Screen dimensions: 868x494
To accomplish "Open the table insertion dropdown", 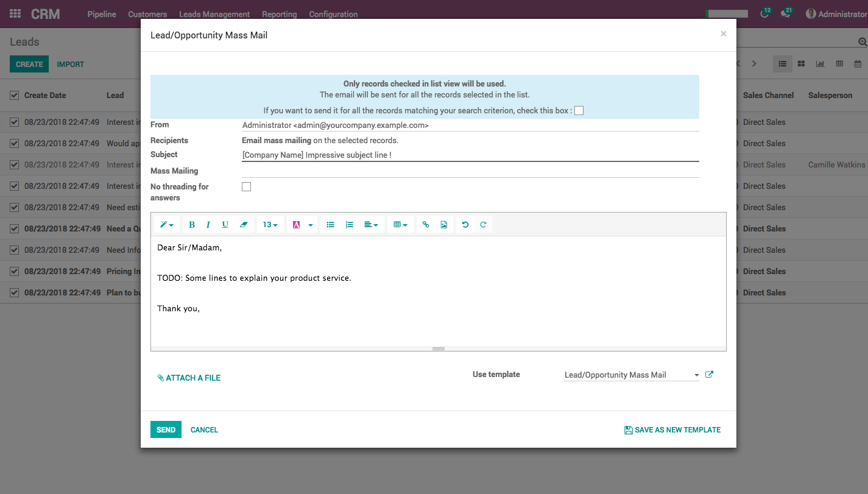I will (400, 225).
